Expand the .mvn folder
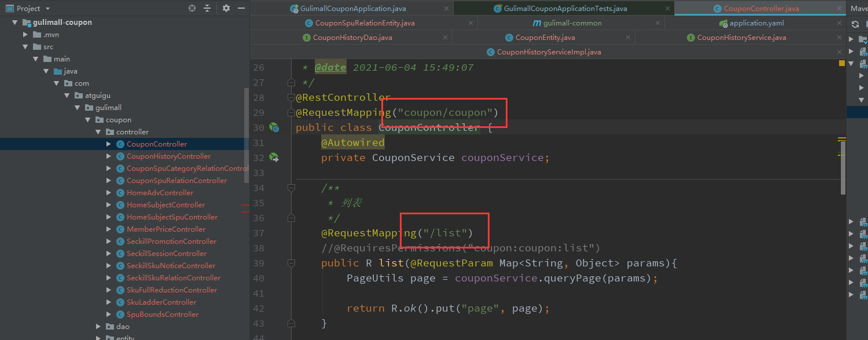The width and height of the screenshot is (868, 340). (x=25, y=35)
